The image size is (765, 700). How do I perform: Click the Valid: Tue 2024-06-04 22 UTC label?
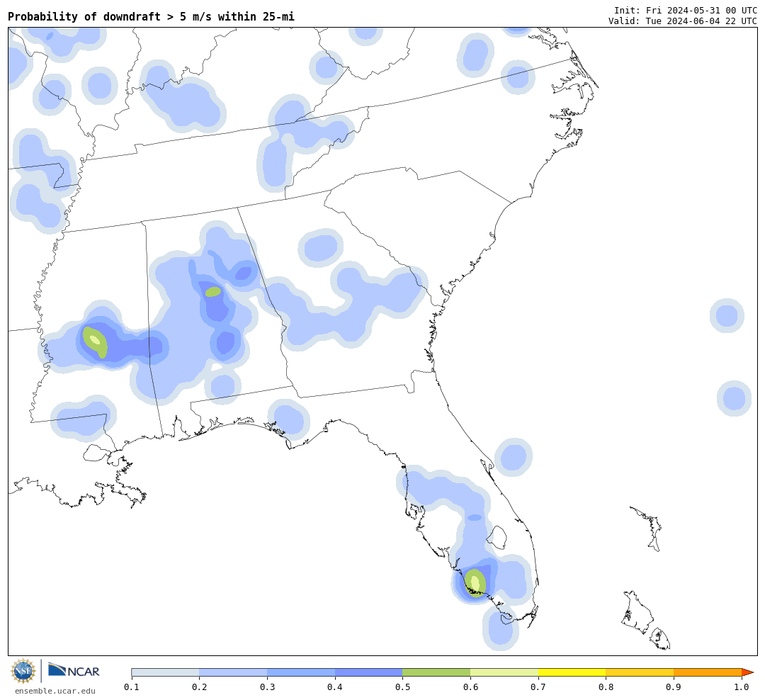pyautogui.click(x=683, y=21)
